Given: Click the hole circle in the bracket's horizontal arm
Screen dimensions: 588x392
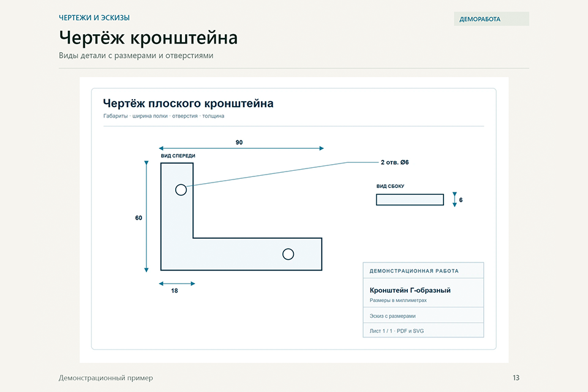Looking at the screenshot, I should click(288, 254).
